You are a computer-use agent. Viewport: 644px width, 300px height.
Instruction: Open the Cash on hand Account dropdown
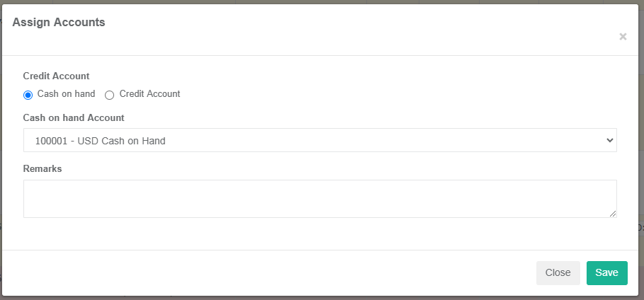320,140
